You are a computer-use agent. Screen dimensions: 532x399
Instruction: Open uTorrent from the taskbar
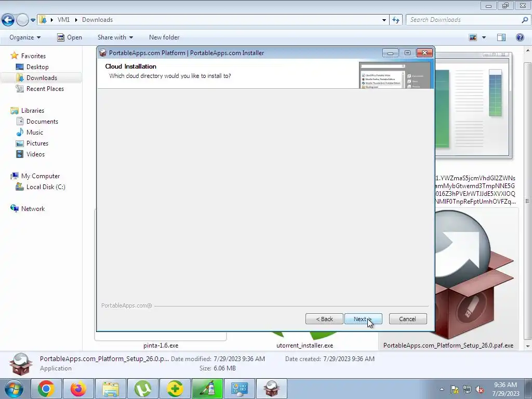(143, 389)
